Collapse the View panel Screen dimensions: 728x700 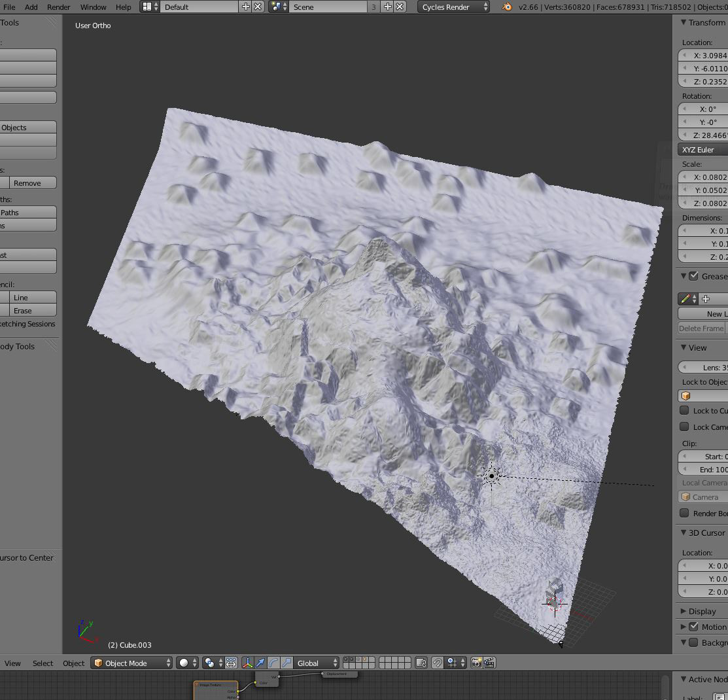tap(684, 347)
